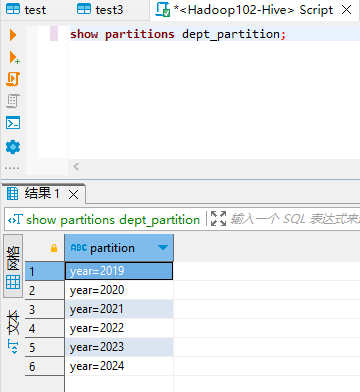360x392 pixels.
Task: Open the blue gear settings icon
Action: [x=13, y=147]
